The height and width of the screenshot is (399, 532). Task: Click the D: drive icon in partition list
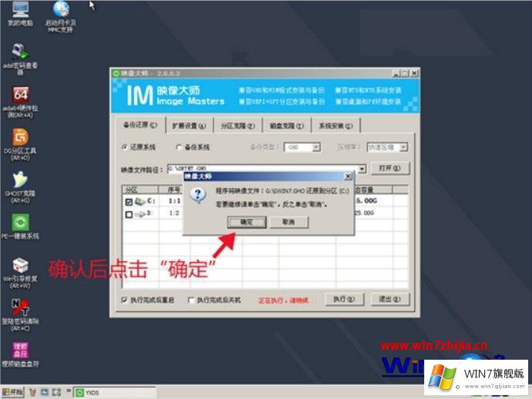pyautogui.click(x=140, y=214)
